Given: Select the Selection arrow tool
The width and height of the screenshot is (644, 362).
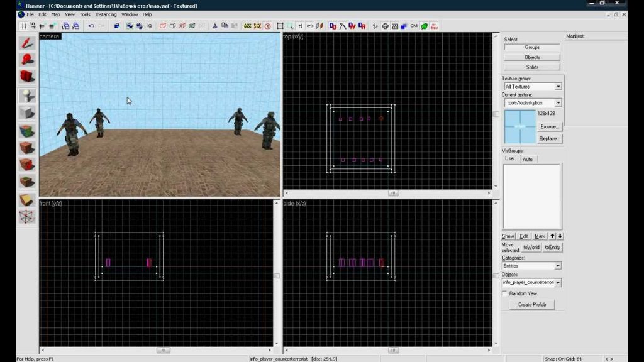Looking at the screenshot, I should pyautogui.click(x=27, y=43).
